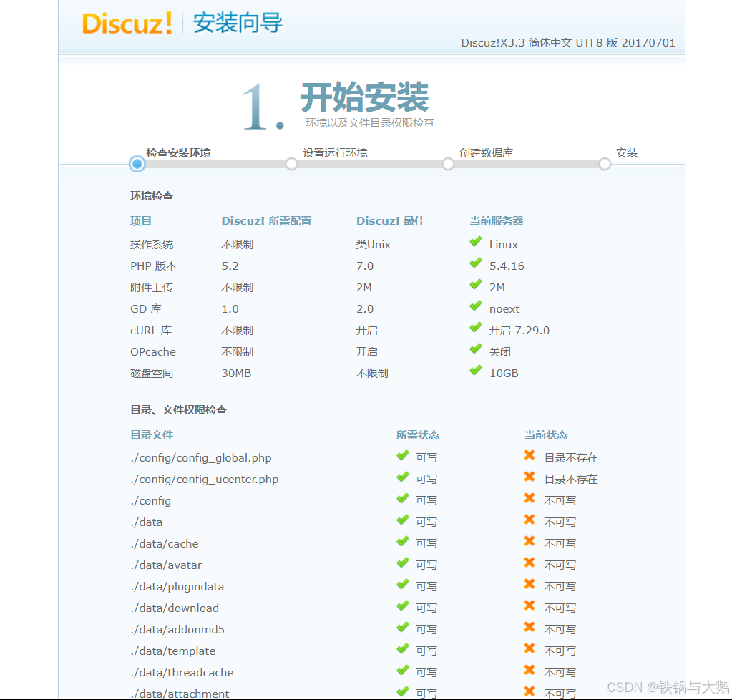Click the green check next to 开启 7.29.0
Image resolution: width=732 pixels, height=700 pixels.
(476, 327)
